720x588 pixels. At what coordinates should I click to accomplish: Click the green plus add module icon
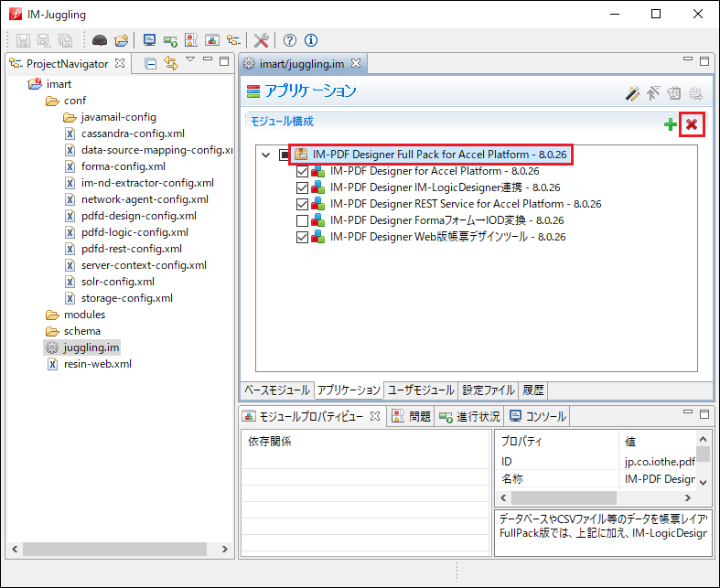[671, 124]
